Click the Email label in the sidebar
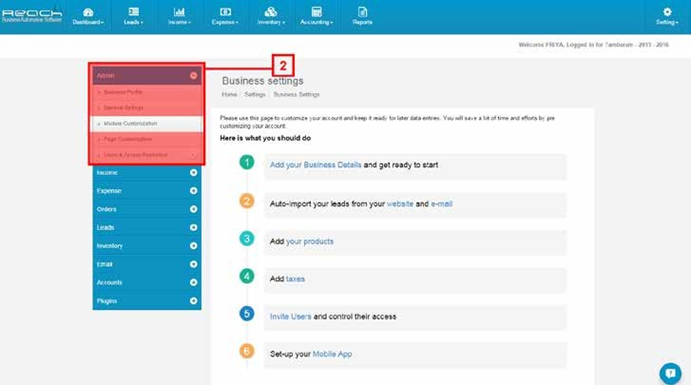691x385 pixels. click(x=104, y=264)
